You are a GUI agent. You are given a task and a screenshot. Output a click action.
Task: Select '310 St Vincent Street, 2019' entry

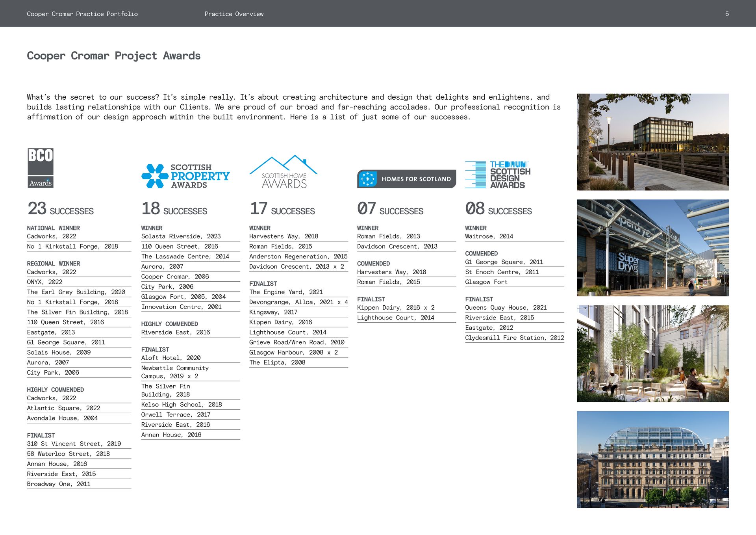point(74,444)
